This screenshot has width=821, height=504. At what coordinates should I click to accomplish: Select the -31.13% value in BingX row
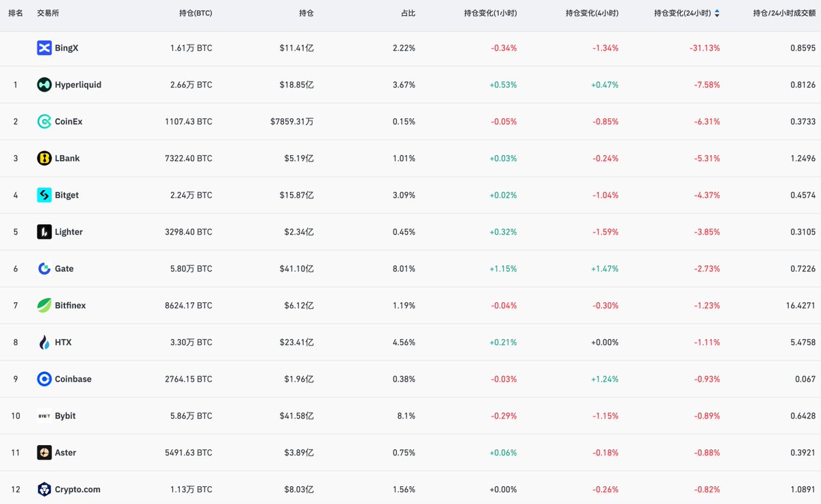click(705, 48)
